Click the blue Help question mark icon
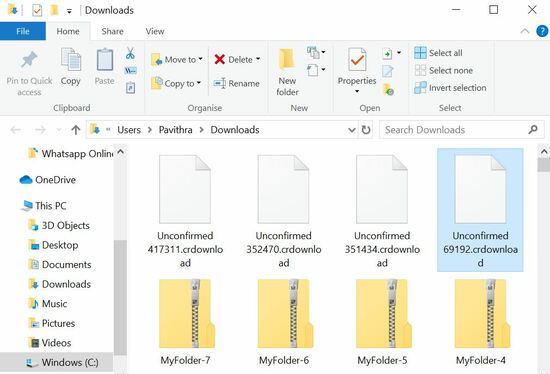Screen dimensions: 550x374 pos(542,31)
